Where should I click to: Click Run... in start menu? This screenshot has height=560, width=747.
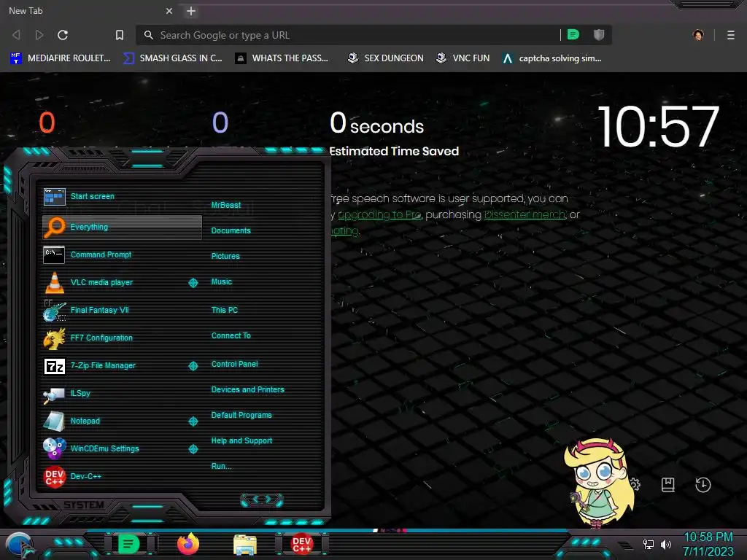pyautogui.click(x=222, y=466)
